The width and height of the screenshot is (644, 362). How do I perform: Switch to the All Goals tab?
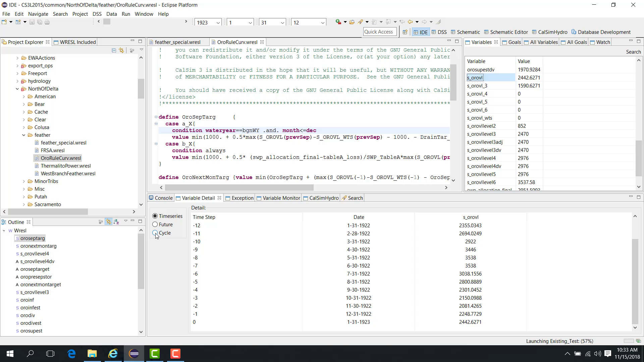click(x=574, y=42)
